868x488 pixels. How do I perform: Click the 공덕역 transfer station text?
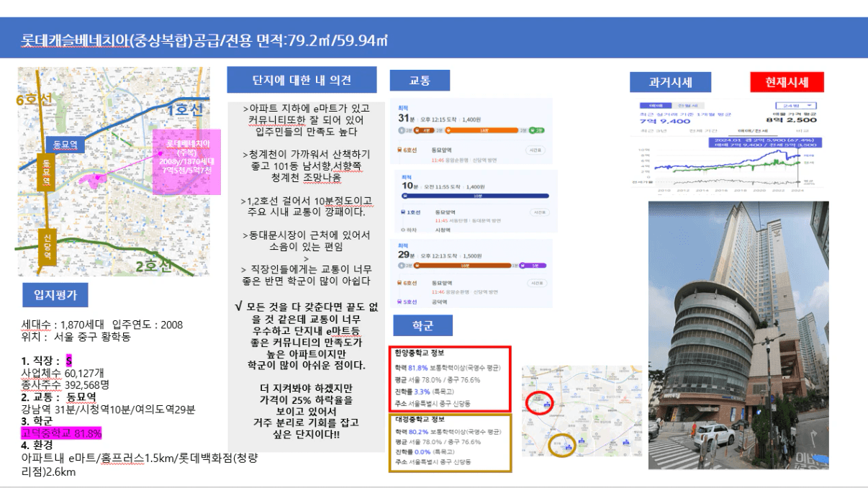tap(440, 302)
